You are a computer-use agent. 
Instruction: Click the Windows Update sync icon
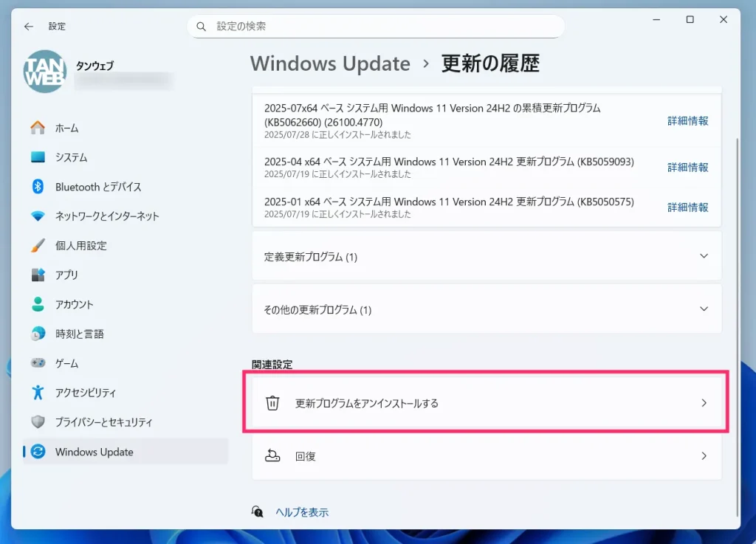(38, 452)
